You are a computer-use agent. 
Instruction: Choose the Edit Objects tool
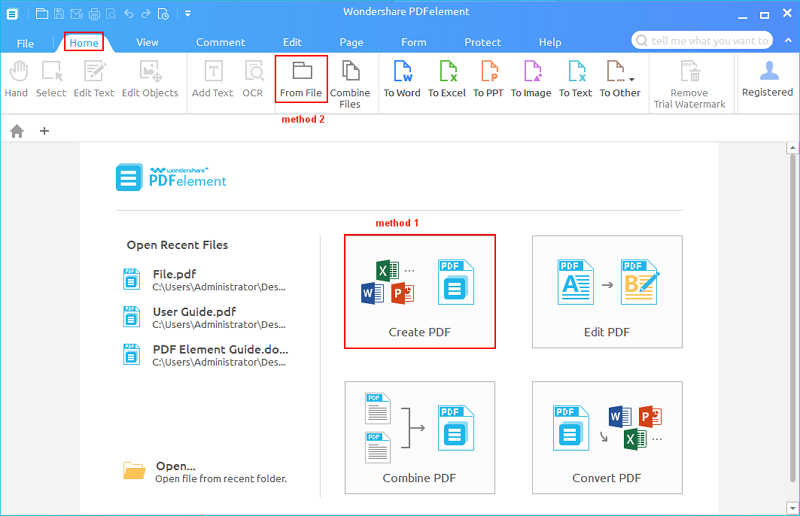[x=150, y=79]
